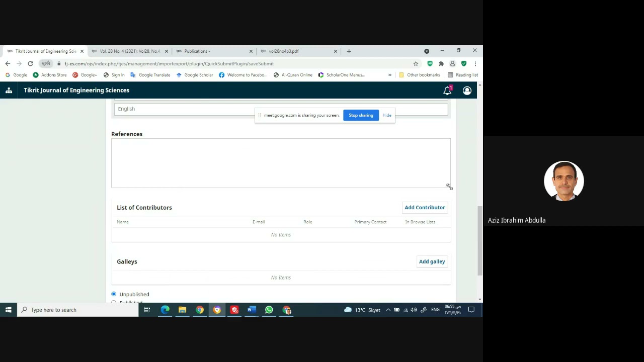Open the Al-Quran Online bookmark
Viewport: 644px width, 362px height.
(293, 75)
